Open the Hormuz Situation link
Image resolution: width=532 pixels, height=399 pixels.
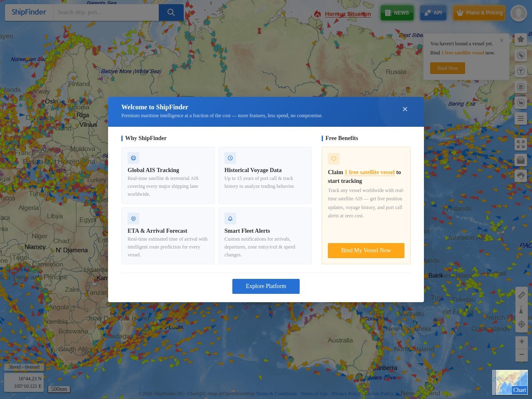point(348,14)
